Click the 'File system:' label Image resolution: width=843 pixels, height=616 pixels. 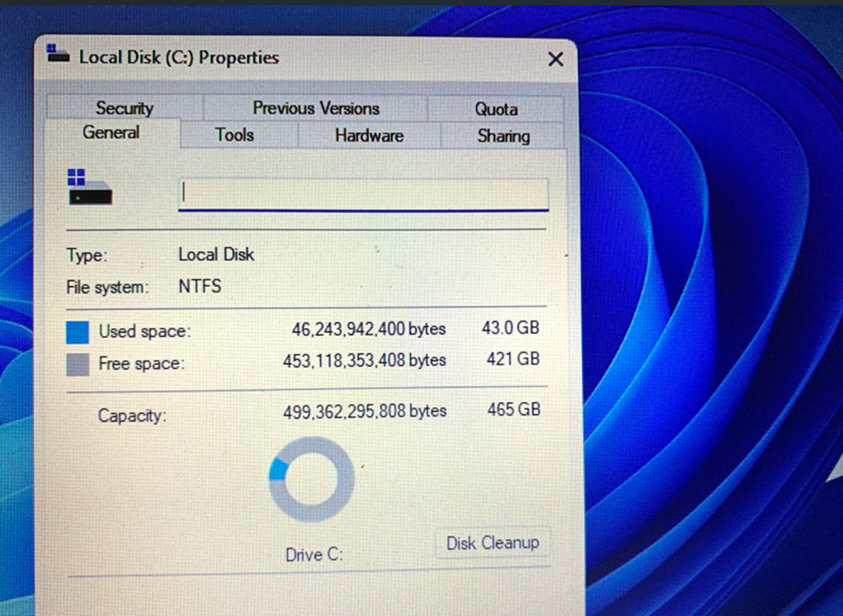(108, 287)
